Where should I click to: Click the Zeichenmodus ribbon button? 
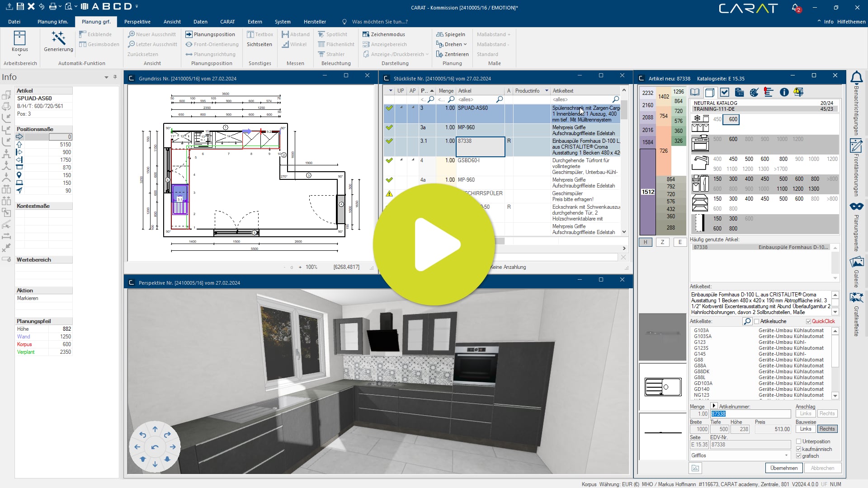pyautogui.click(x=384, y=34)
